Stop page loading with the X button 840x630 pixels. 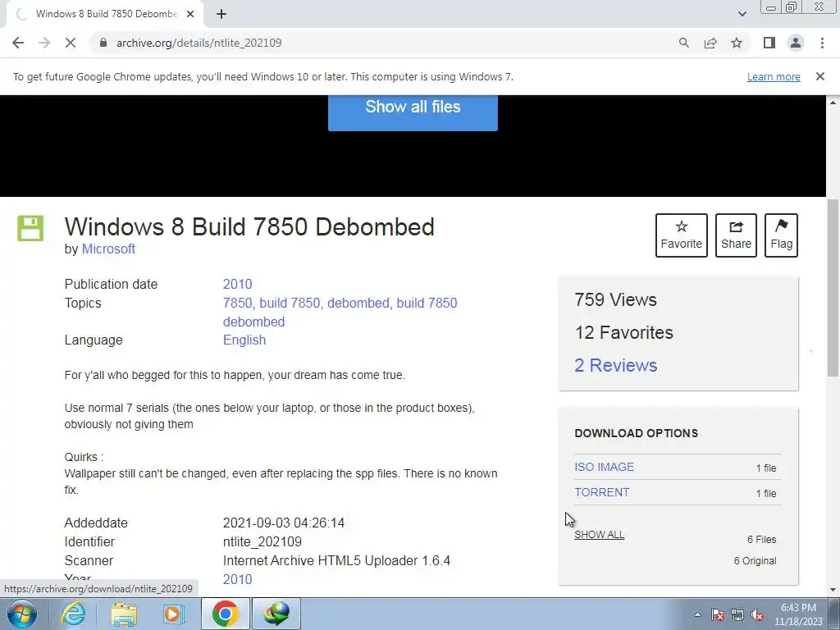[71, 43]
